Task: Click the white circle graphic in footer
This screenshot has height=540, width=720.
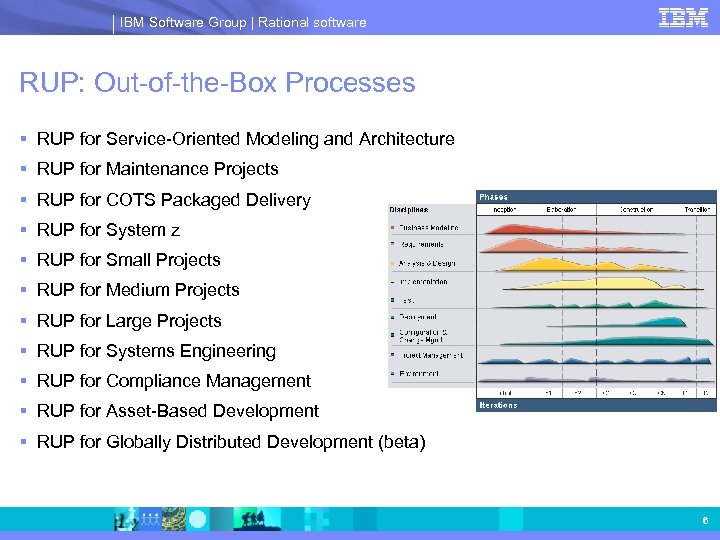Action: pyautogui.click(x=197, y=520)
